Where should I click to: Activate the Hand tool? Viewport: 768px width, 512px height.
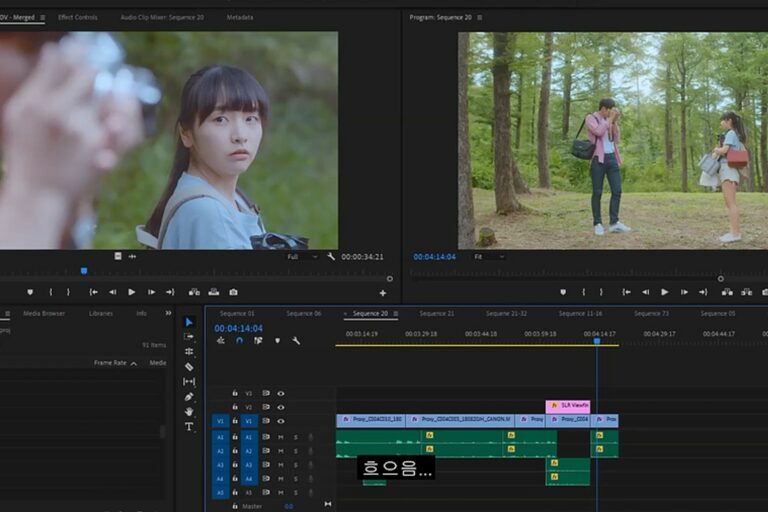pos(189,412)
